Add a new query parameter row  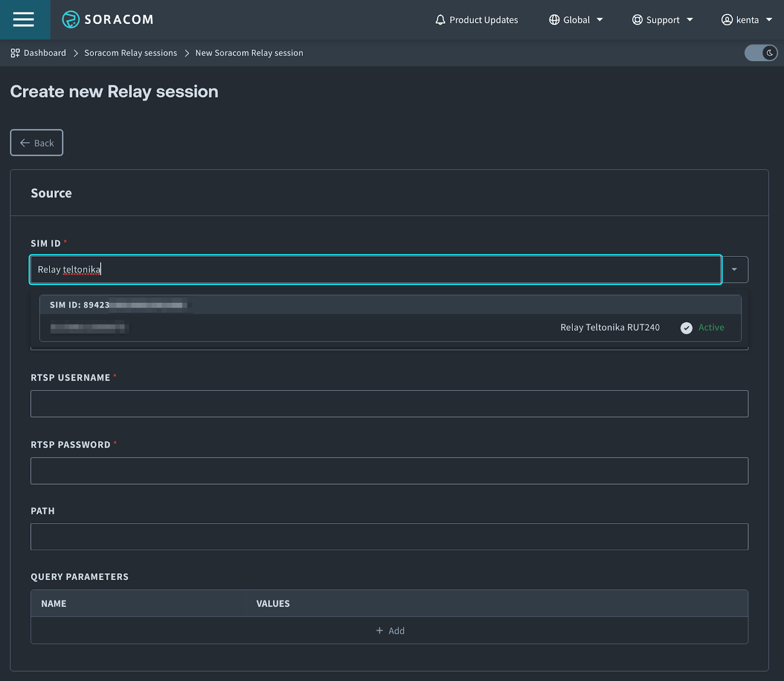click(390, 631)
